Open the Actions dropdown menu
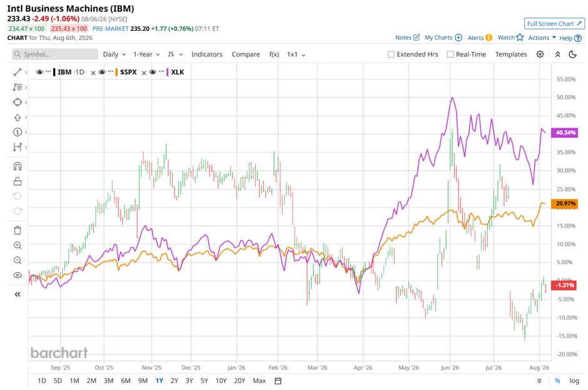Screen dimensions: 588x390 [542, 38]
